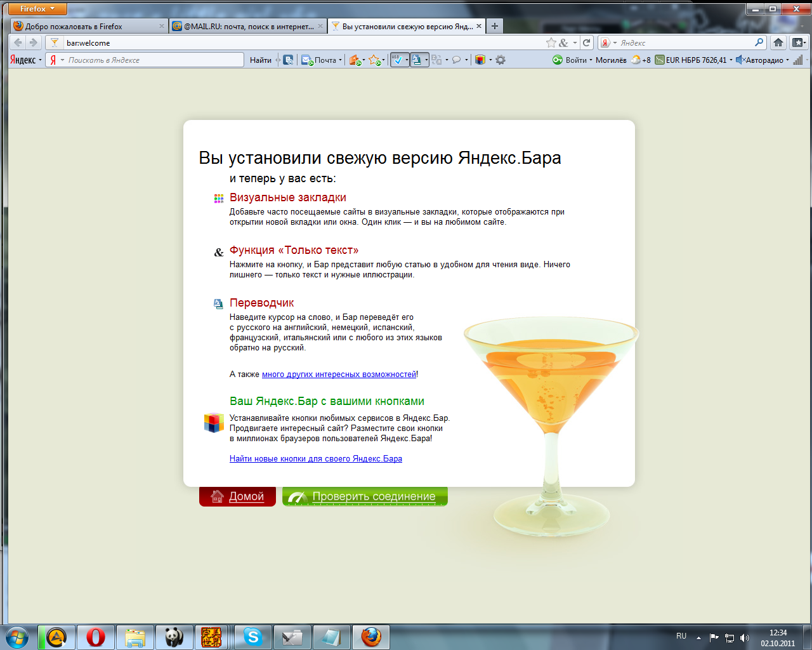Open the bookmarks menu button
This screenshot has width=812, height=650.
(x=798, y=43)
